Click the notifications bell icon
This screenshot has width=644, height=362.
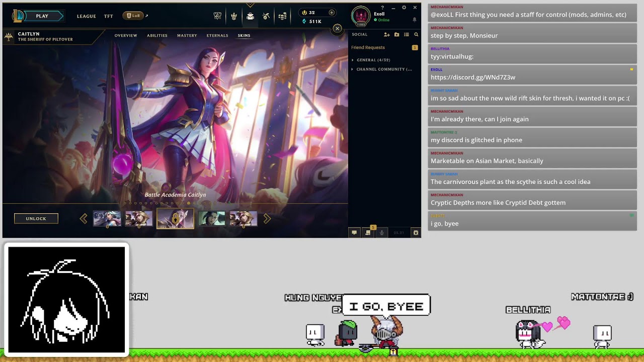[x=415, y=20]
